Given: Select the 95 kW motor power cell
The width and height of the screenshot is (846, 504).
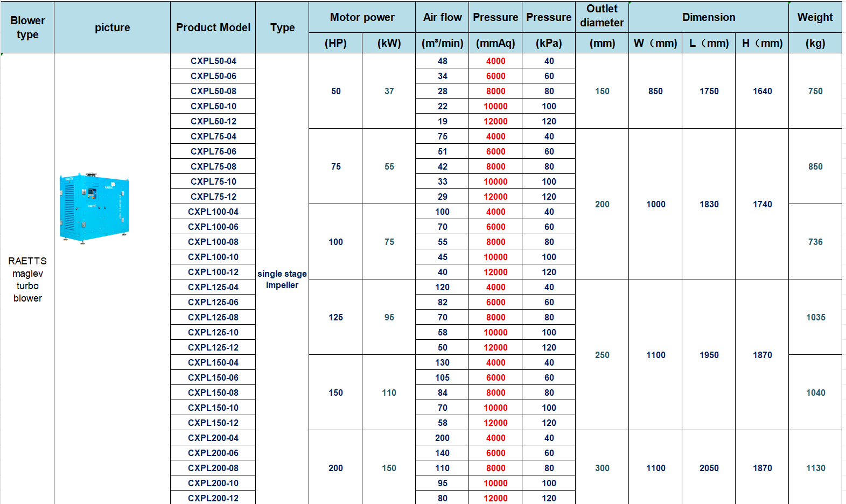Looking at the screenshot, I should tap(389, 317).
